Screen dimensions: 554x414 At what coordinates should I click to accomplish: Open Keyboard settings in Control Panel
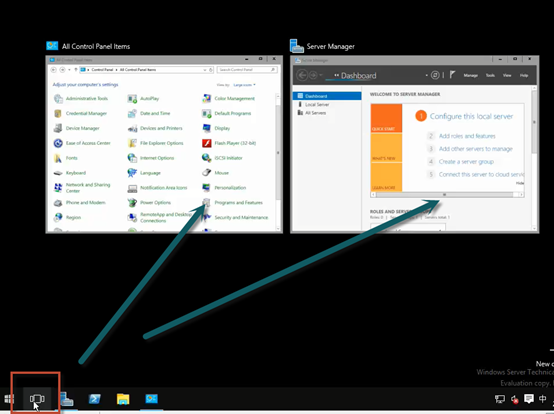(70, 173)
